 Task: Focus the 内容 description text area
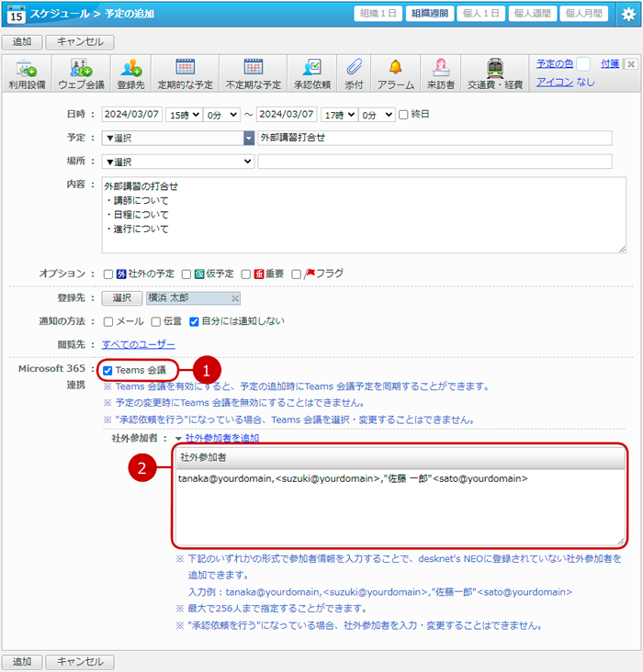point(364,215)
